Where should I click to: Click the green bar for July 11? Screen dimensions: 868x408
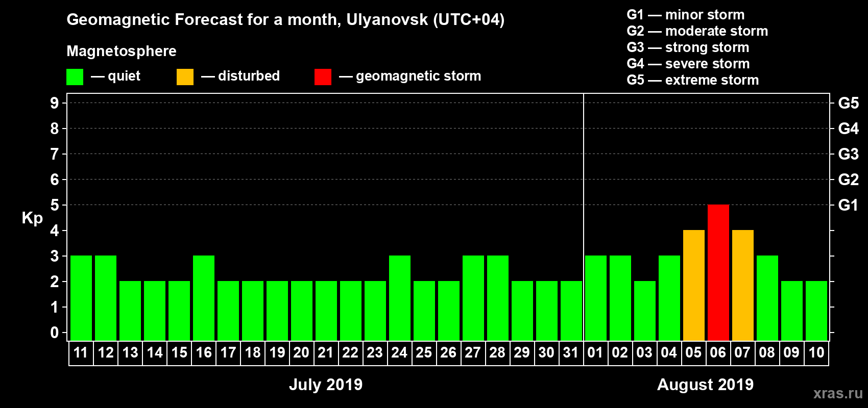click(x=81, y=298)
